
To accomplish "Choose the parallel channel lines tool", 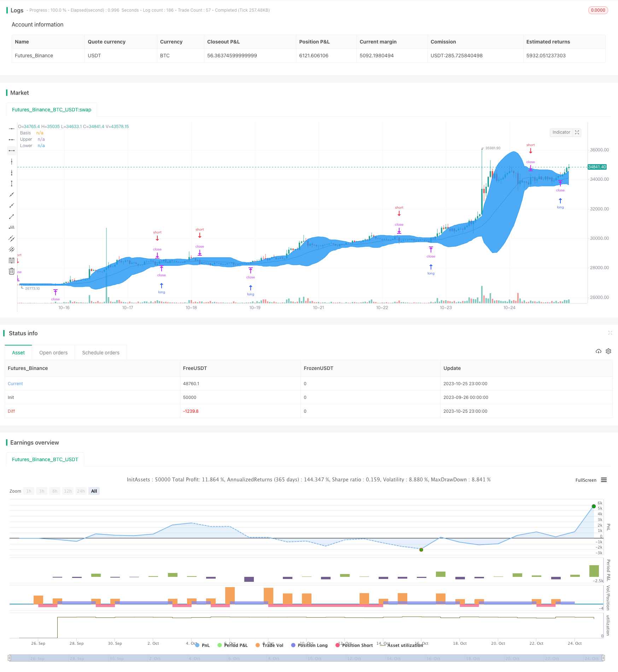I will 12,238.
